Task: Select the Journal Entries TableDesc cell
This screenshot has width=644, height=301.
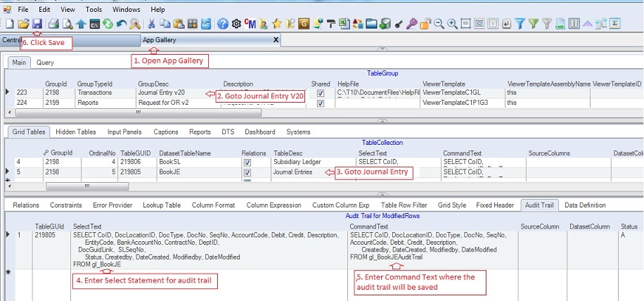Action: [313, 172]
